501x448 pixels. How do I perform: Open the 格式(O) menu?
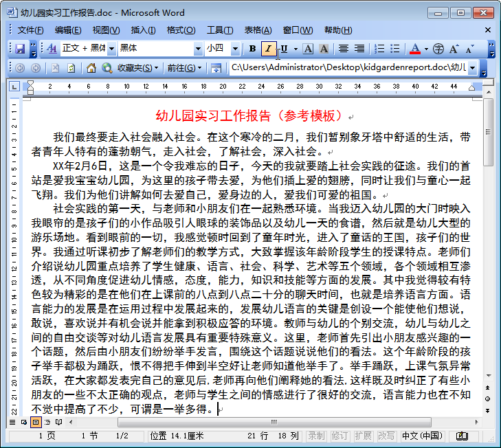181,30
